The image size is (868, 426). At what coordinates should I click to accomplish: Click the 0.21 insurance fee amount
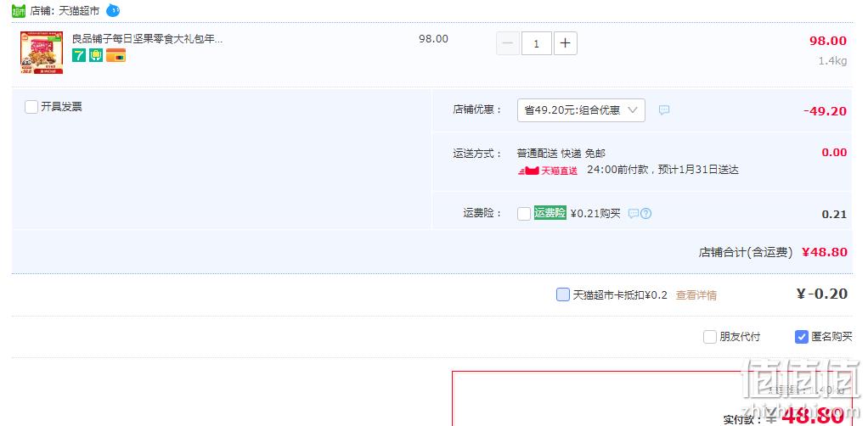[834, 215]
